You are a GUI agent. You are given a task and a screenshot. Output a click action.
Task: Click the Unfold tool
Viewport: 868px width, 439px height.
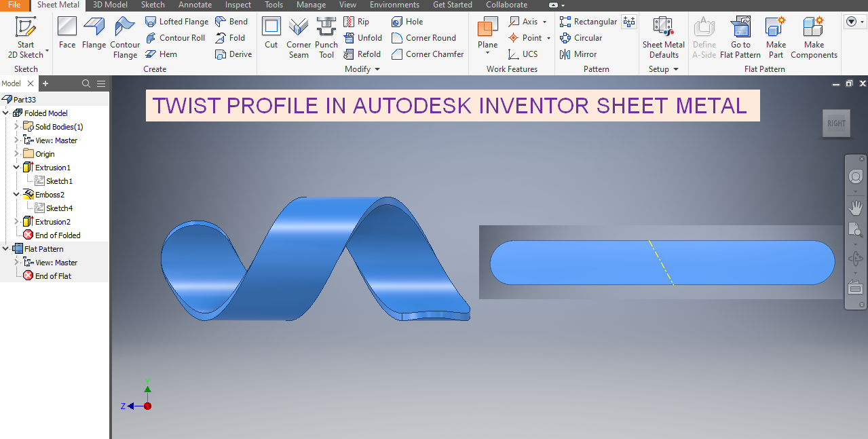tap(362, 38)
